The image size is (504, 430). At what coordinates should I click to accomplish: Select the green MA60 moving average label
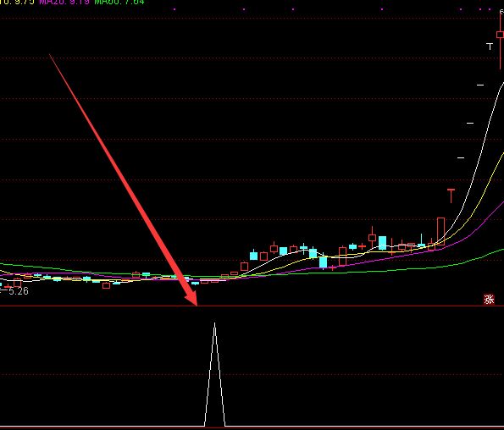(119, 2)
